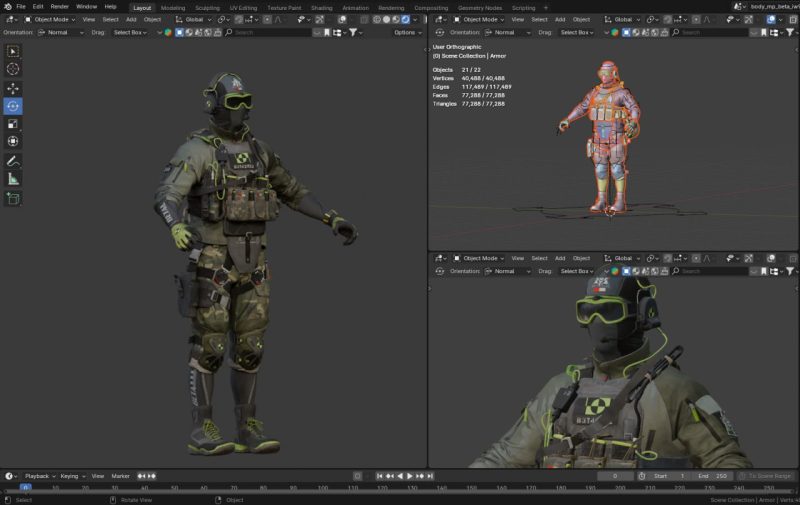The height and width of the screenshot is (505, 800).
Task: Click the timeline frame ruler at 100
Action: 323,488
